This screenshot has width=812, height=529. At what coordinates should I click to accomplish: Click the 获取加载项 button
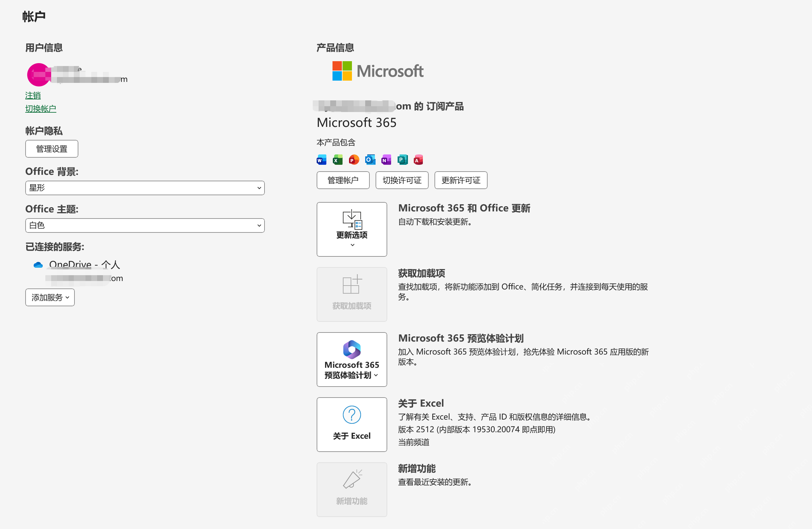coord(352,294)
